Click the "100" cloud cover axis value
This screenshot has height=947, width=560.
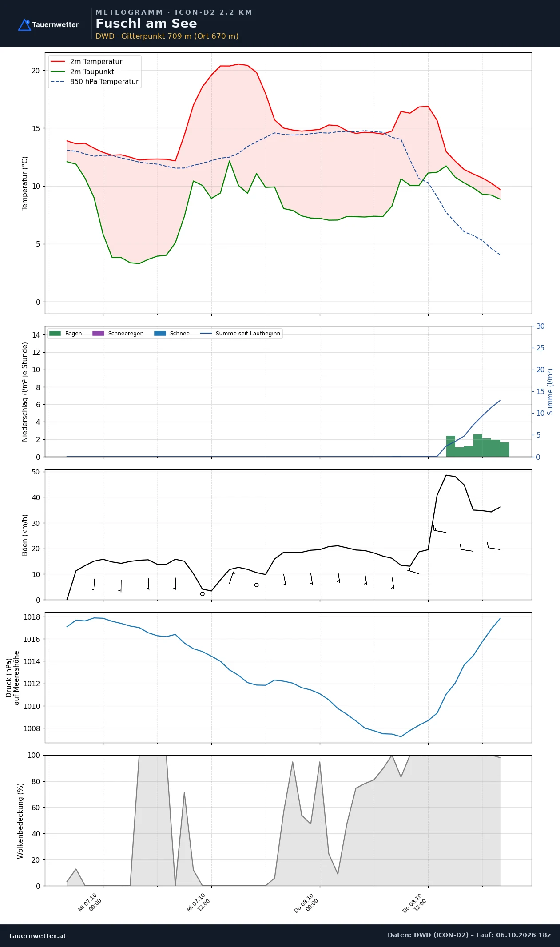pos(34,755)
